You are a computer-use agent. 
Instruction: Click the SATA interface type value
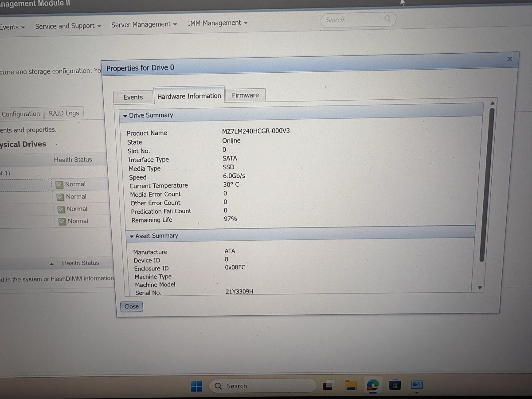pos(230,158)
